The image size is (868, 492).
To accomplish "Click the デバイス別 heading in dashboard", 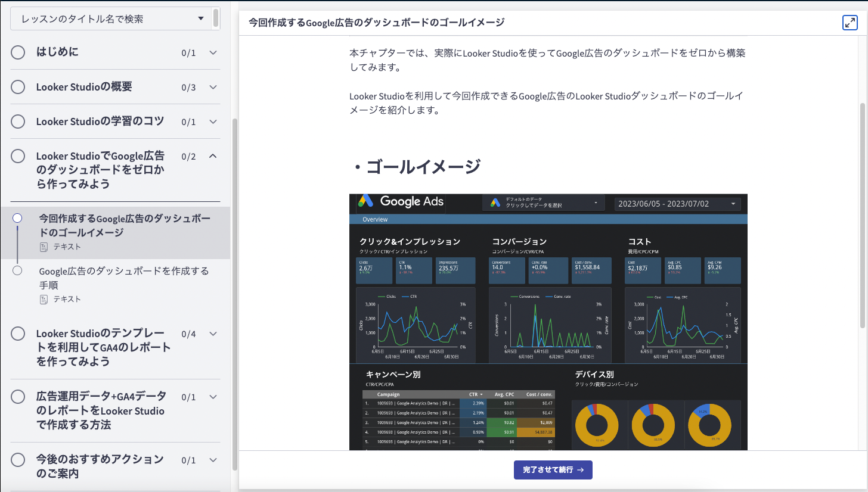I will pyautogui.click(x=594, y=375).
